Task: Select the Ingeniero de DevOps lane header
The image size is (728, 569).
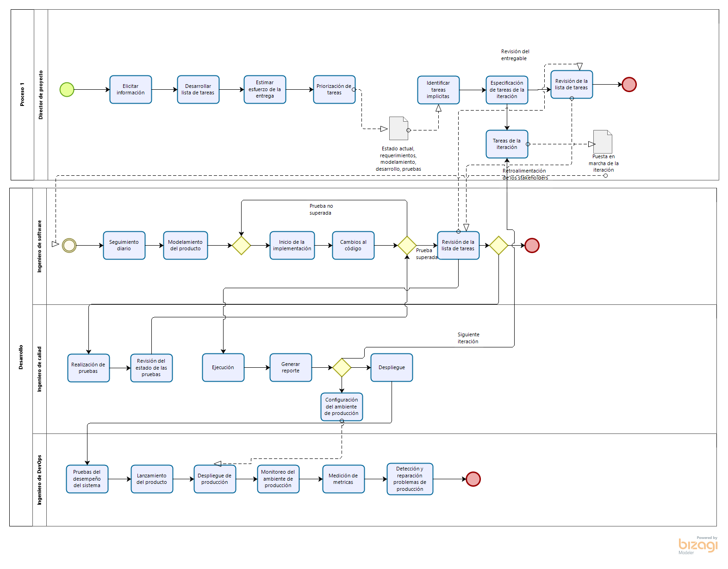Action: tap(39, 480)
